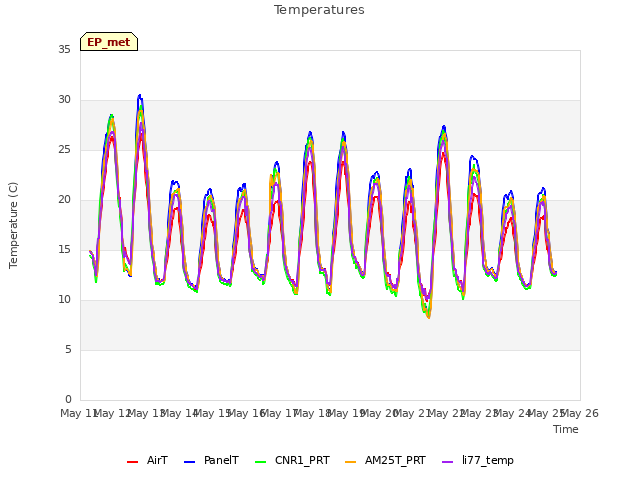The width and height of the screenshot is (640, 480).
Task: Click the y-axis label 30
Action: [x=64, y=100]
